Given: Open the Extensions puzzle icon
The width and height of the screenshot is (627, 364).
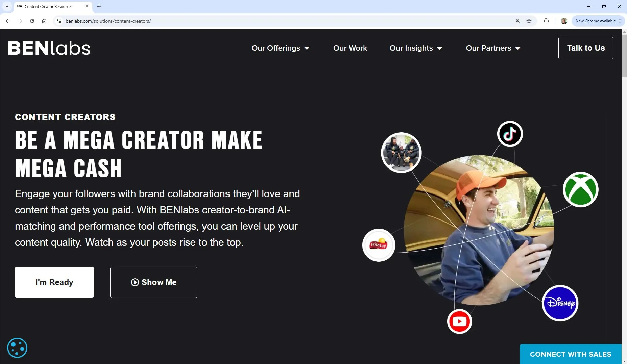Looking at the screenshot, I should coord(546,21).
